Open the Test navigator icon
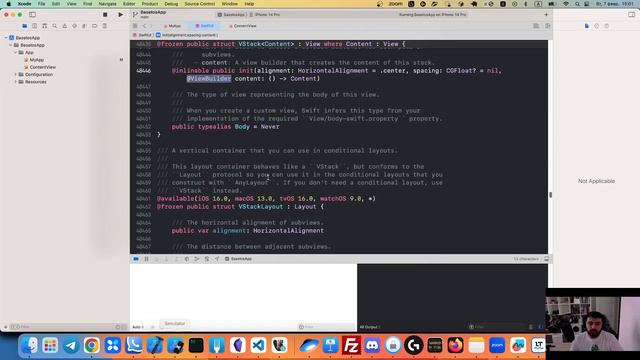This screenshot has width=640, height=360. point(74,26)
